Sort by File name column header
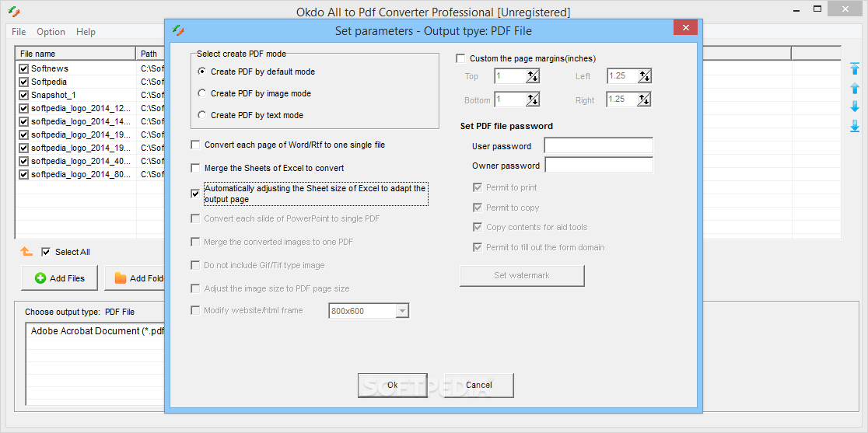Image resolution: width=868 pixels, height=433 pixels. (x=75, y=54)
